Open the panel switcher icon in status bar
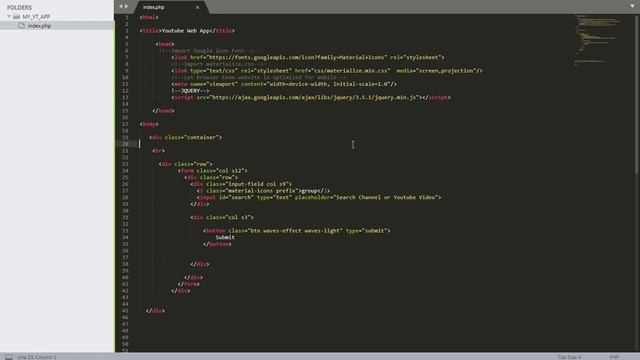Viewport: 640px width, 360px height. pyautogui.click(x=9, y=357)
